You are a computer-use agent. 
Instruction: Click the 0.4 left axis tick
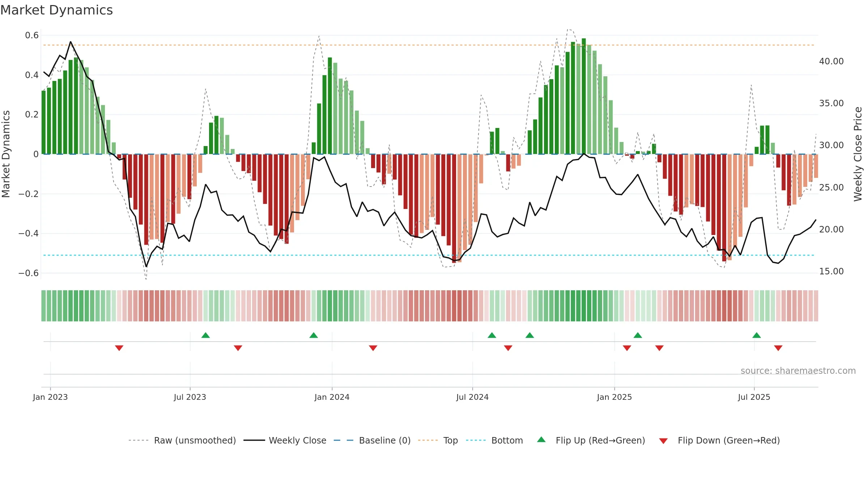[x=32, y=75]
